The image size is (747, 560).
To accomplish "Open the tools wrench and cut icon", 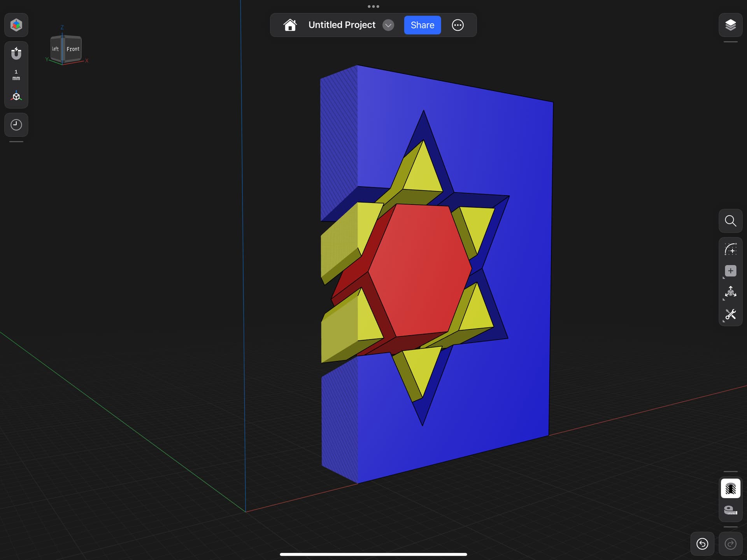I will click(730, 314).
